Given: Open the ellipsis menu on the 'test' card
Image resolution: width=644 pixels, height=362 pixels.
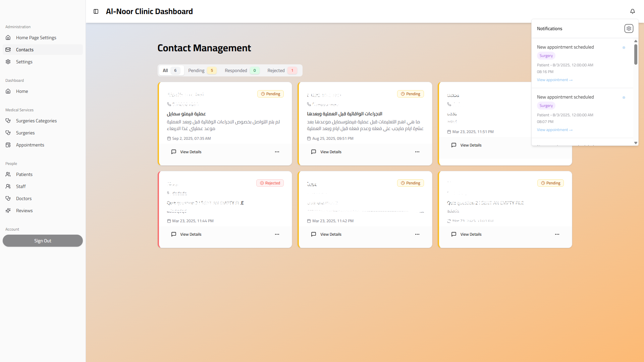Looking at the screenshot, I should pos(417,234).
